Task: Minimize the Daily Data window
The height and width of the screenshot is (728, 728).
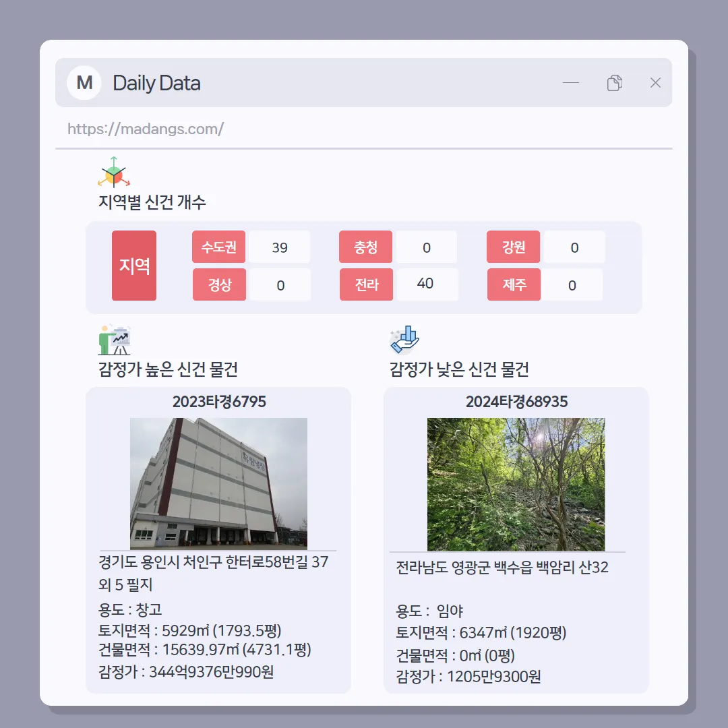Action: click(571, 83)
